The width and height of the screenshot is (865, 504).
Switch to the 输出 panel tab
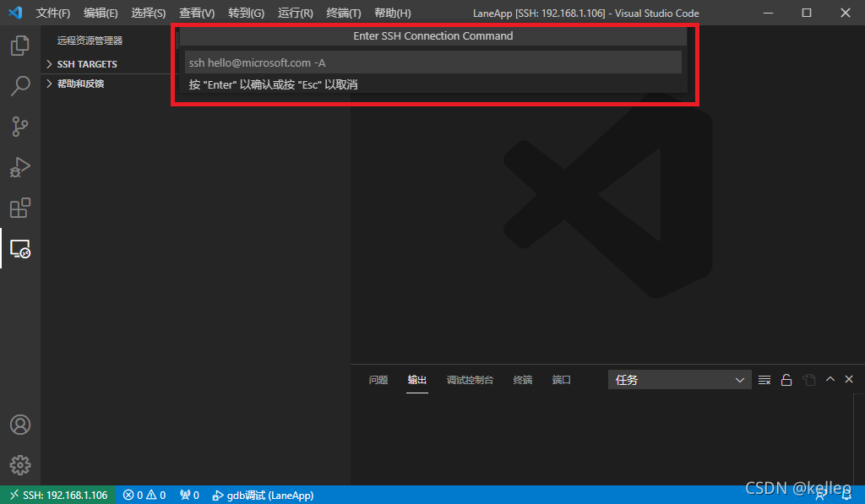point(417,380)
